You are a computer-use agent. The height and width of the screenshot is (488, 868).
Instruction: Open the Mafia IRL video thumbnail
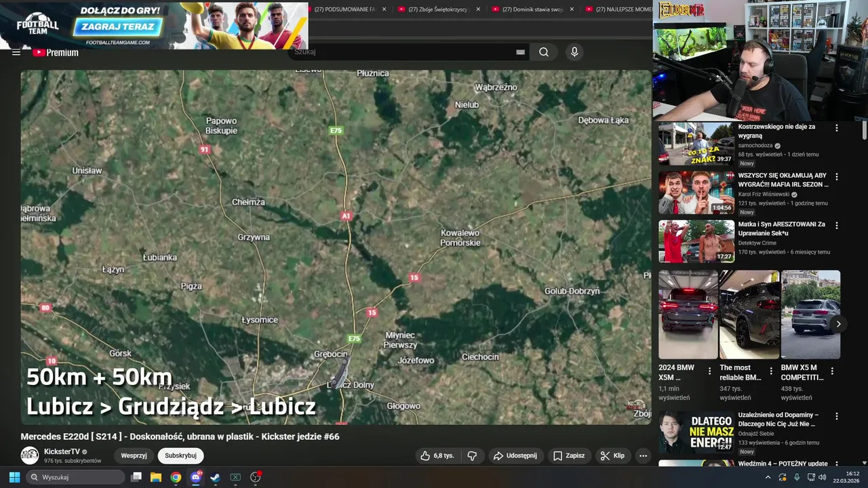tap(696, 192)
